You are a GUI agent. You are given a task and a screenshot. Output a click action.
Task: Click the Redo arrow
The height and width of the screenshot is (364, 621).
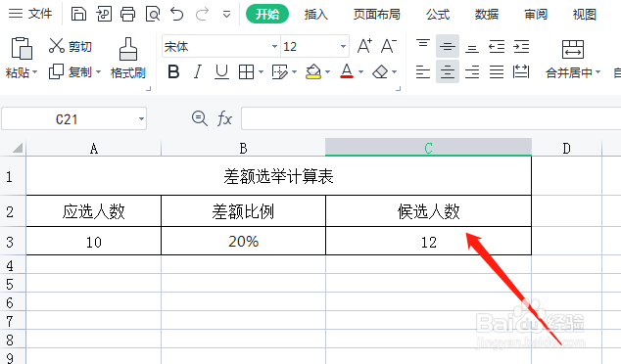(202, 14)
